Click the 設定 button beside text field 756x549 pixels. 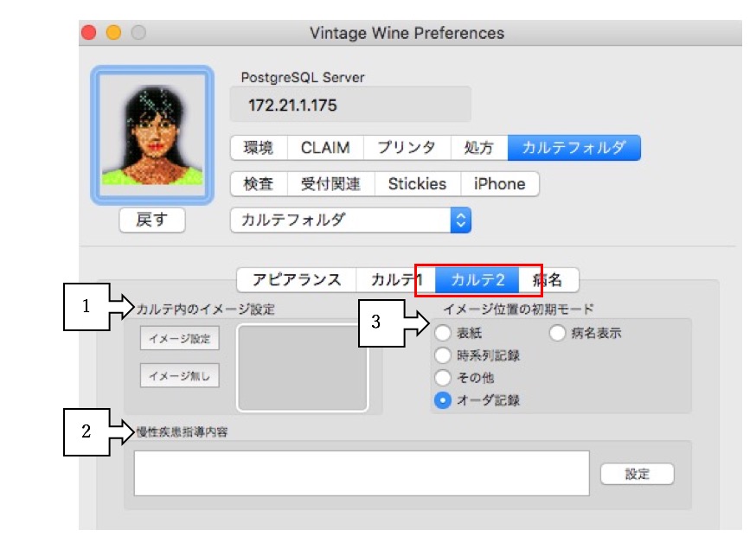(637, 474)
